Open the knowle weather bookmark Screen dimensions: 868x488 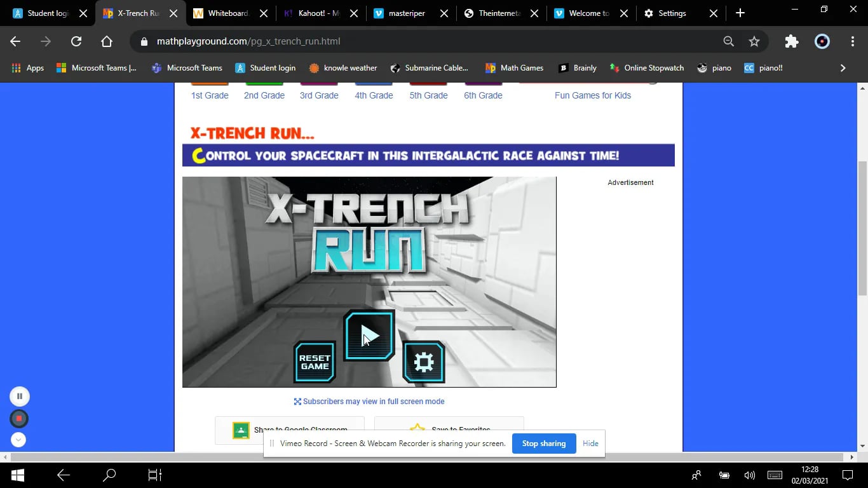(343, 68)
